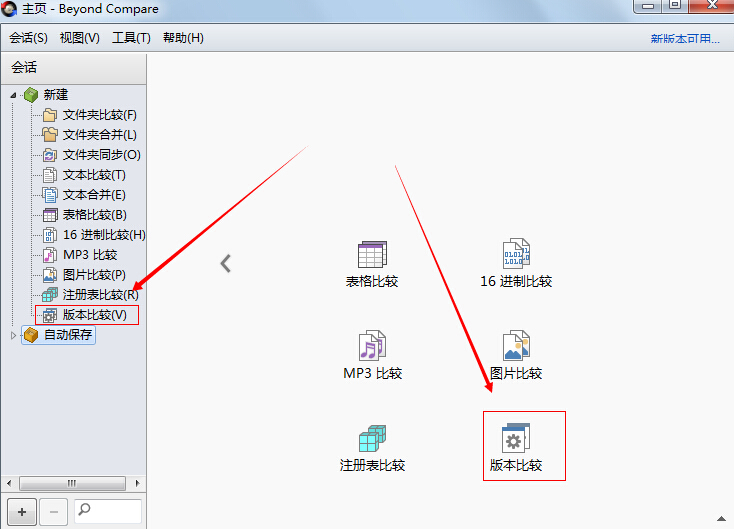The height and width of the screenshot is (529, 734).
Task: Collapse the 新建 tree node
Action: click(x=13, y=96)
